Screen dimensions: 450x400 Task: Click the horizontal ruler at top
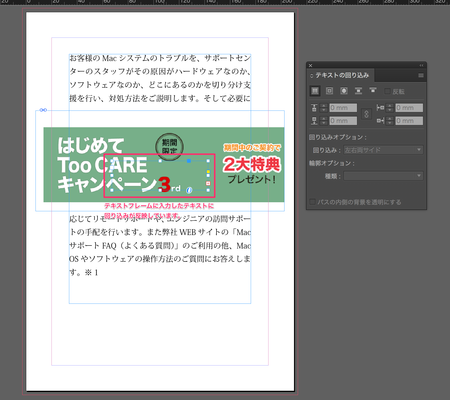click(225, 2)
